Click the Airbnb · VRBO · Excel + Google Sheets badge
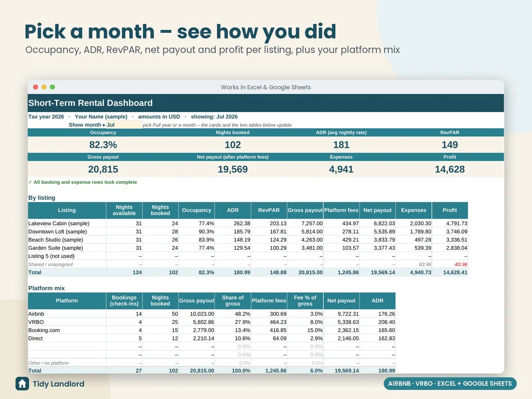 click(x=450, y=383)
